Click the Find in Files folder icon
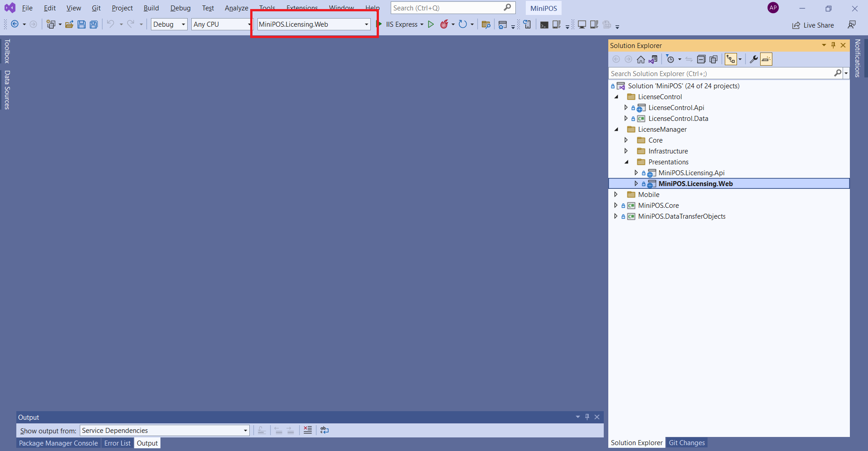The width and height of the screenshot is (868, 451). click(x=486, y=24)
